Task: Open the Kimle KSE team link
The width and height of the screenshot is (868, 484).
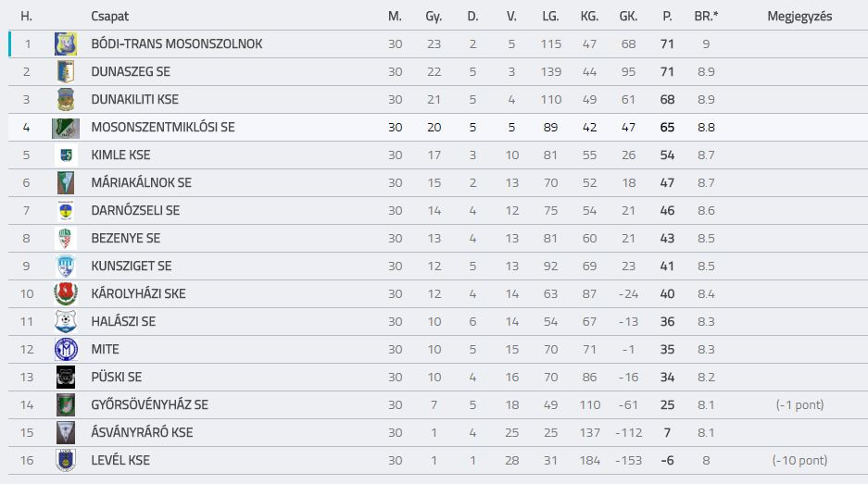Action: click(x=120, y=155)
